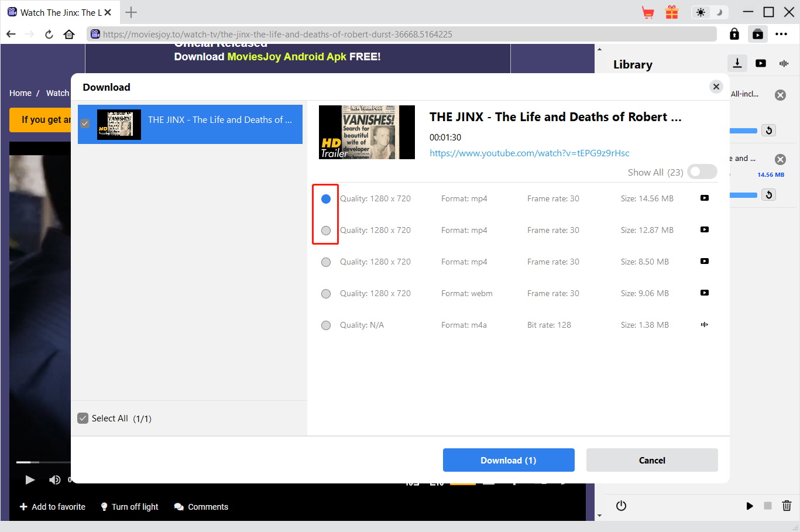This screenshot has height=532, width=800.
Task: Open the gift box icon
Action: point(672,12)
